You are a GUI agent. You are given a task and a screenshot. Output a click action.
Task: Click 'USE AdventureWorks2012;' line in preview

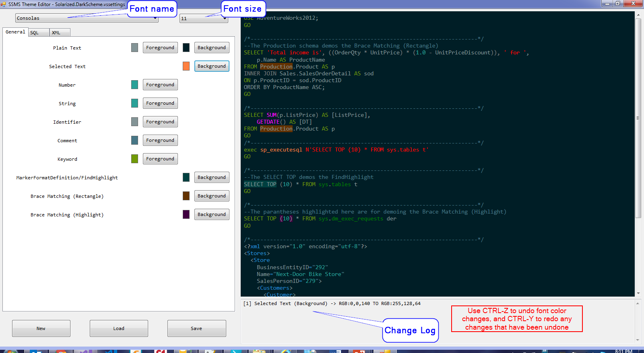pos(281,18)
